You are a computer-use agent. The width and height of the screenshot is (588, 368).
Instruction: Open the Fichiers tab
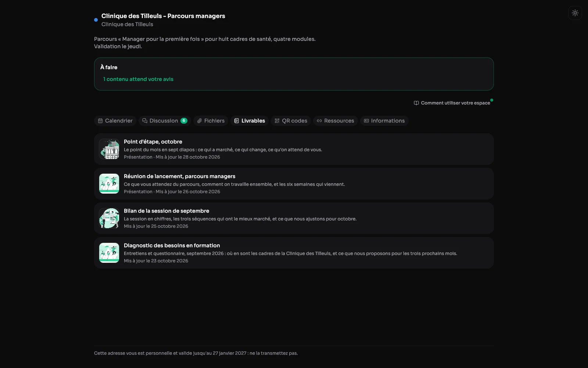[x=211, y=121]
